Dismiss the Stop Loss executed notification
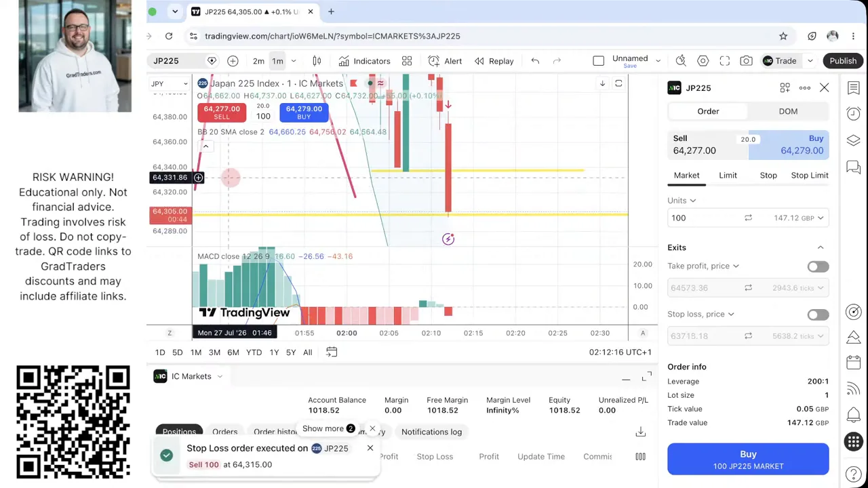 coord(370,448)
